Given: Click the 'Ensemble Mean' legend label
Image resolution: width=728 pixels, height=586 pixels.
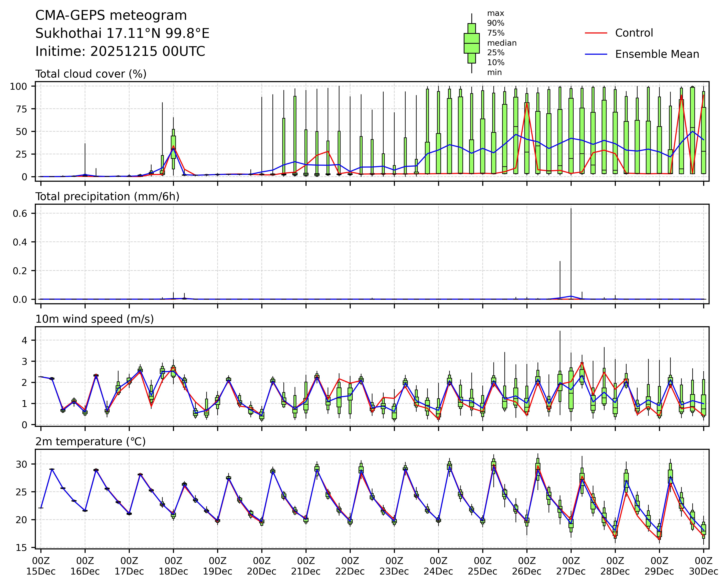Looking at the screenshot, I should [657, 54].
